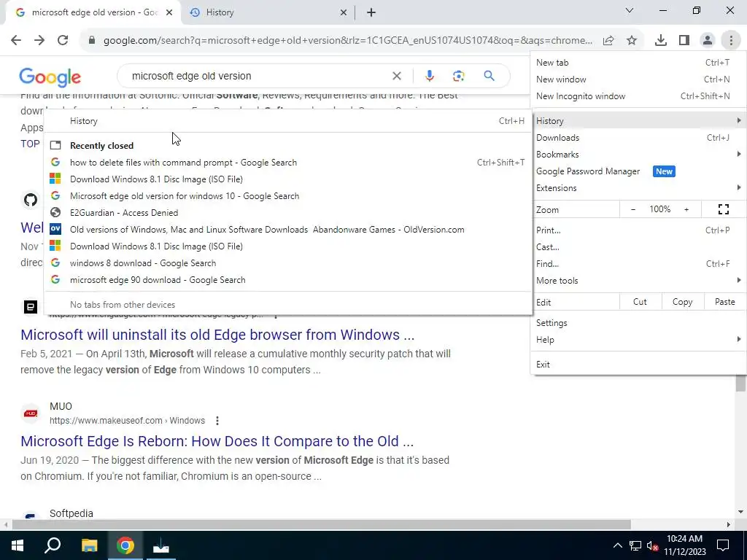Expand the Extensions submenu
The height and width of the screenshot is (560, 747).
coord(638,187)
